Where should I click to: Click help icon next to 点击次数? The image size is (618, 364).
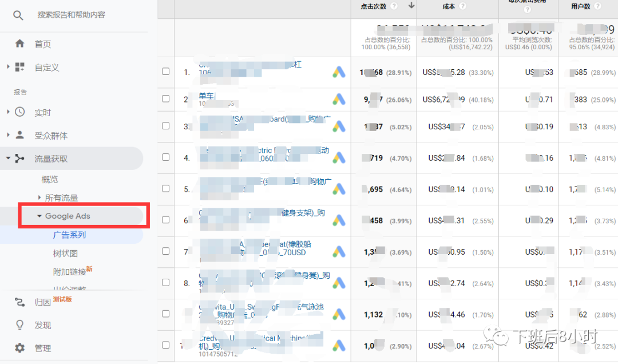(x=394, y=6)
